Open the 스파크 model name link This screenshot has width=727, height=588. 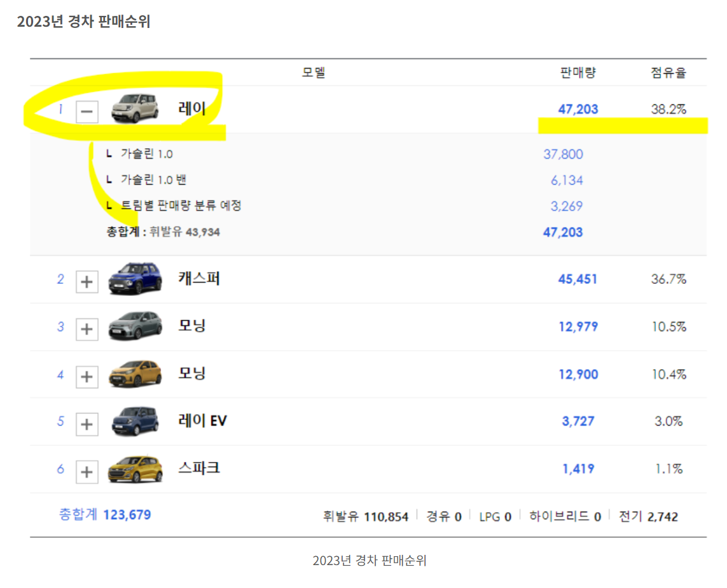pyautogui.click(x=199, y=468)
